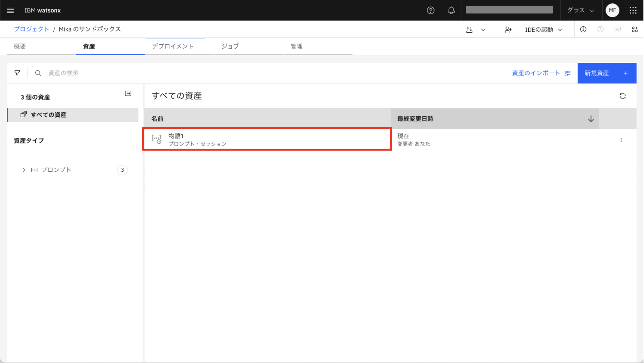Open overflow menu for 物語1 row
The width and height of the screenshot is (644, 363).
(x=621, y=140)
